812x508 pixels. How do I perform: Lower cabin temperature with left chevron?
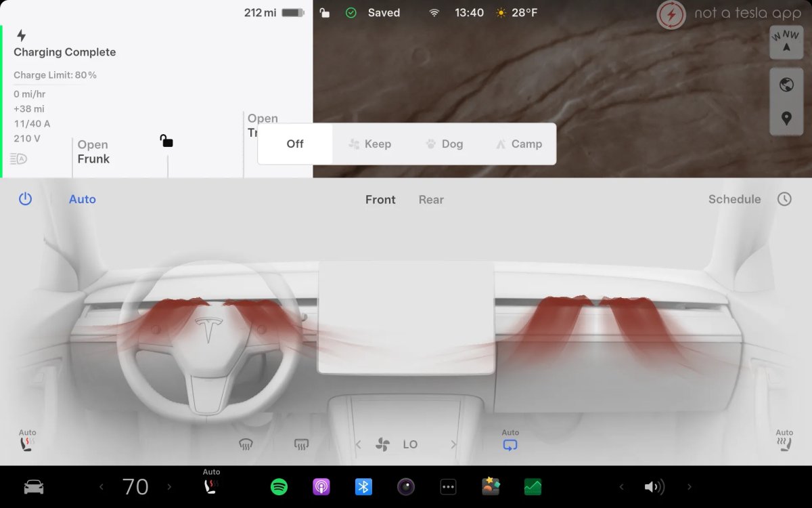tap(102, 487)
